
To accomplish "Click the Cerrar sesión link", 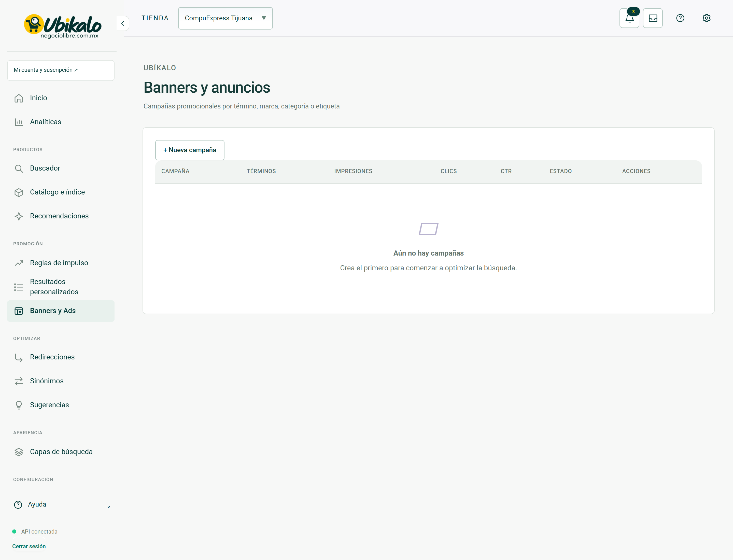I will click(29, 546).
